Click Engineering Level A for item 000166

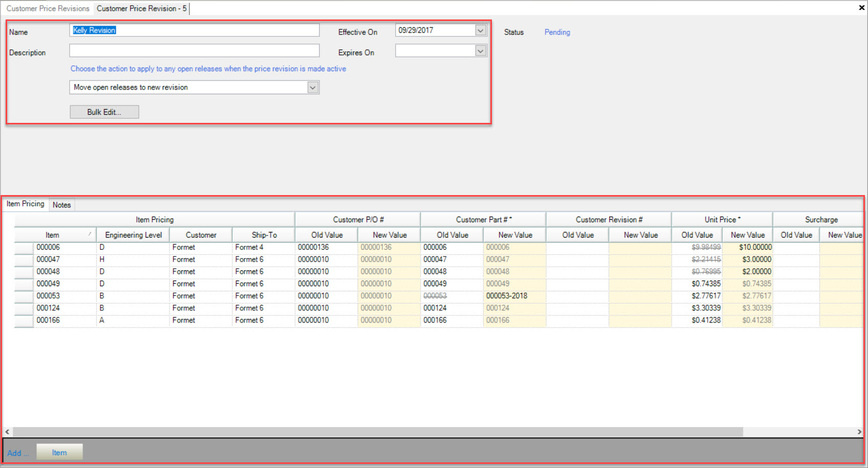click(133, 321)
